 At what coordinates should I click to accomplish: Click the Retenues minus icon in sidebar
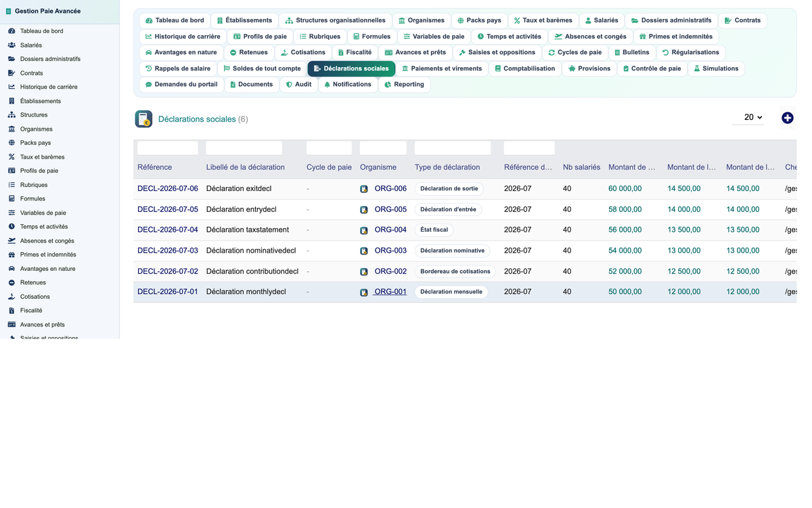[x=12, y=282]
